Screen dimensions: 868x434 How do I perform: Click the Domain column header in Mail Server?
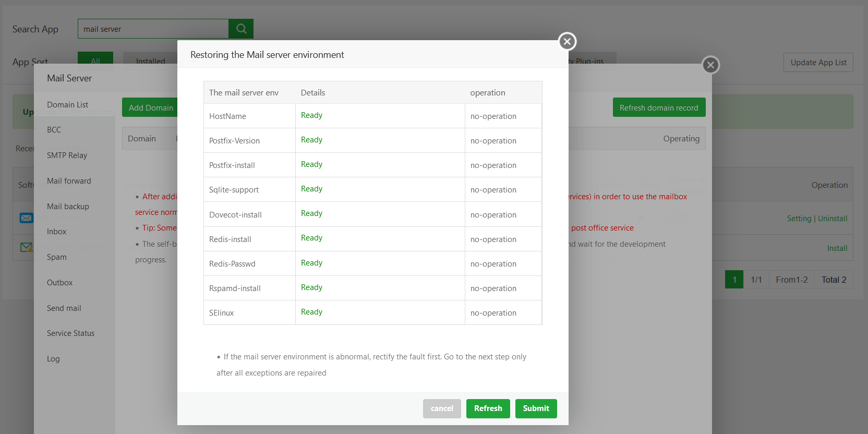(x=142, y=139)
